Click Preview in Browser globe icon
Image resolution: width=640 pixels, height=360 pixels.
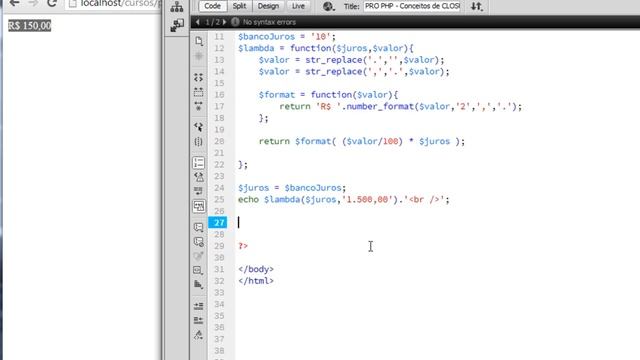click(328, 6)
